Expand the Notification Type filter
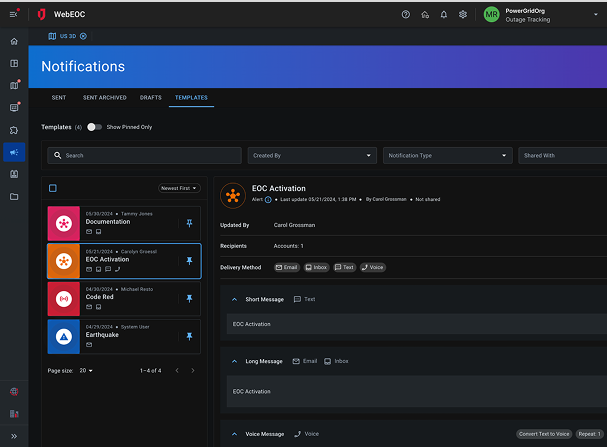The height and width of the screenshot is (447, 607). point(447,156)
